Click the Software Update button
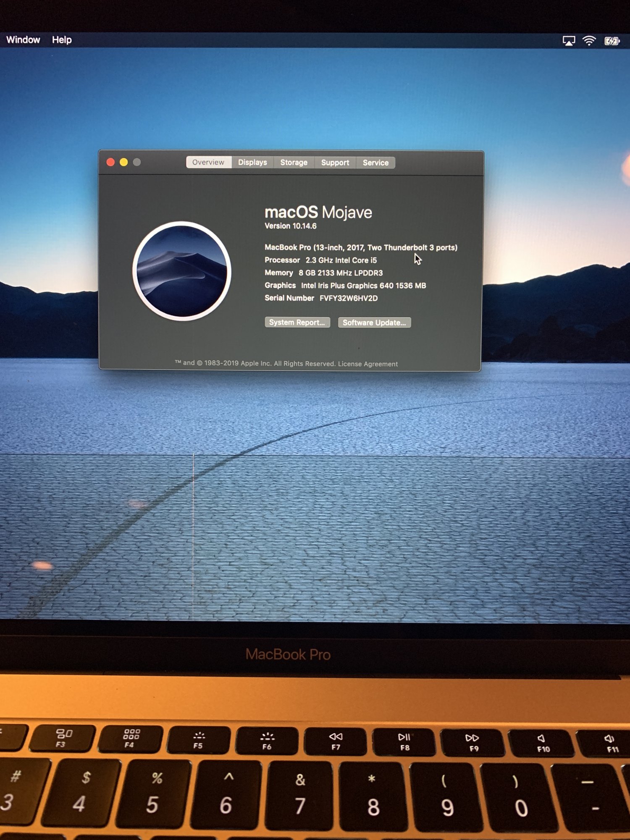This screenshot has width=630, height=840. 374,323
